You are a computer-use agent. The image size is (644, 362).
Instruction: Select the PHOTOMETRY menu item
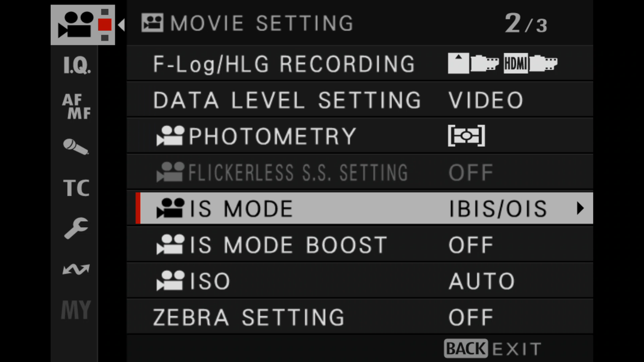[x=360, y=136]
